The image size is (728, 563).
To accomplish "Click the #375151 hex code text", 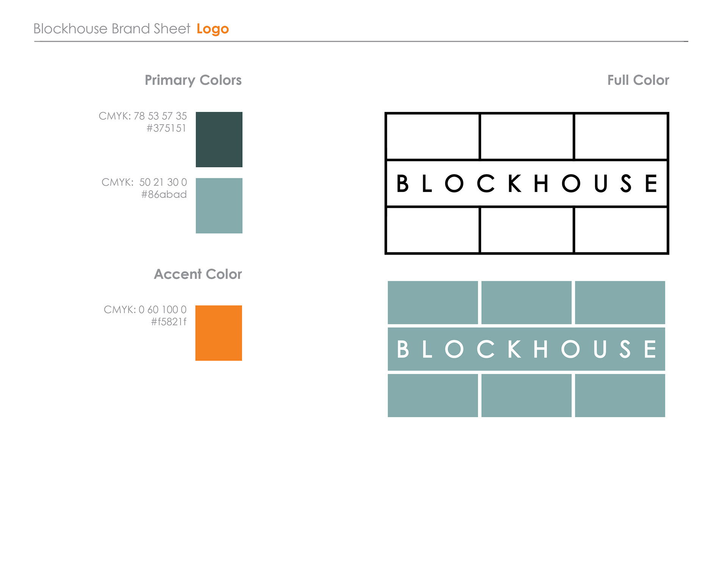I will tap(166, 128).
